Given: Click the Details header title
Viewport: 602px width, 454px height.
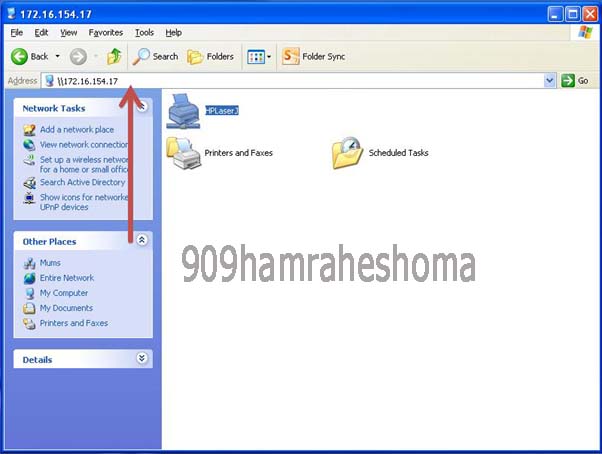Looking at the screenshot, I should [37, 360].
